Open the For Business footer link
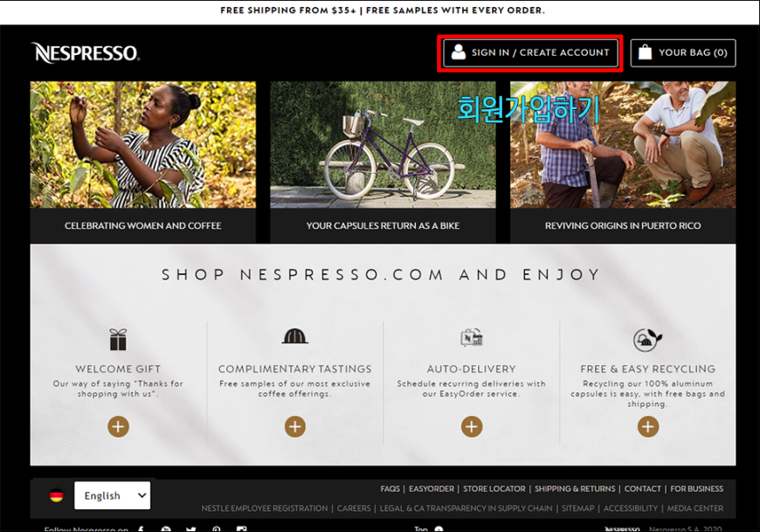This screenshot has width=760, height=532. click(x=696, y=489)
